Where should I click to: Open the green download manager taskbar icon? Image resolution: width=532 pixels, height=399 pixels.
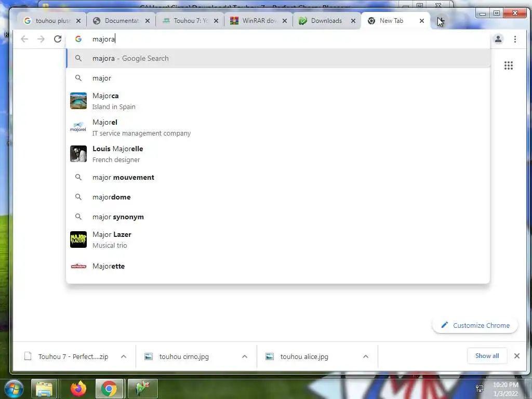click(142, 389)
